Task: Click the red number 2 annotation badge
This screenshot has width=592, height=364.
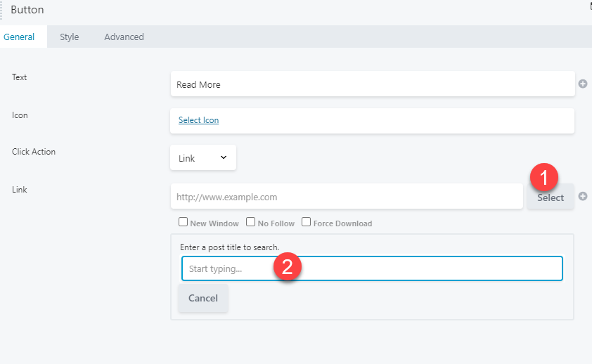Action: [x=288, y=266]
